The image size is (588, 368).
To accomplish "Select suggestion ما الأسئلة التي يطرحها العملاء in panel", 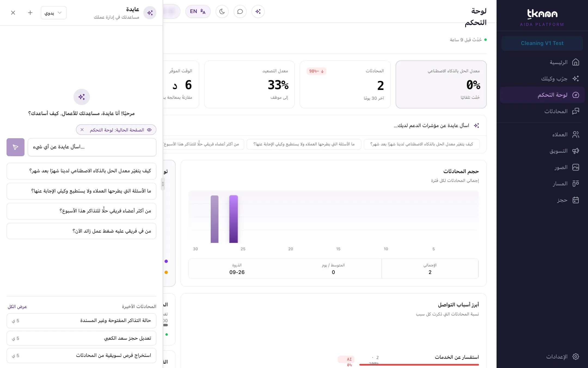I will (81, 191).
